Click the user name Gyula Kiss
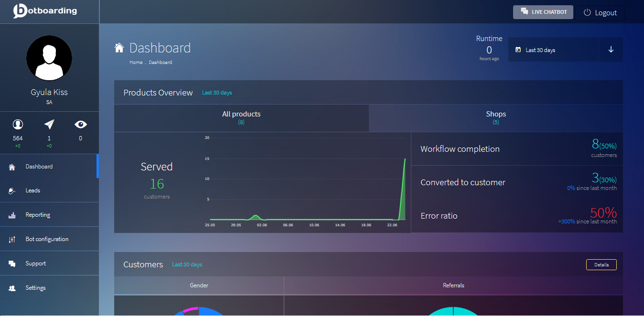644x316 pixels. (x=49, y=93)
